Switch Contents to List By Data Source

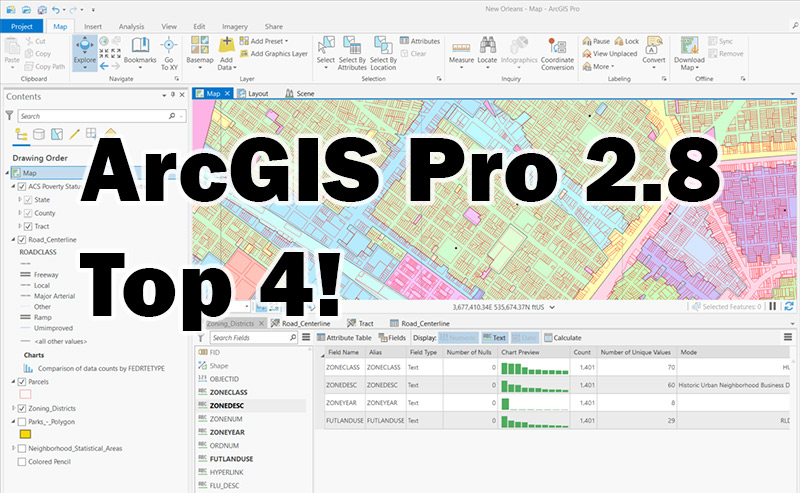pos(39,134)
